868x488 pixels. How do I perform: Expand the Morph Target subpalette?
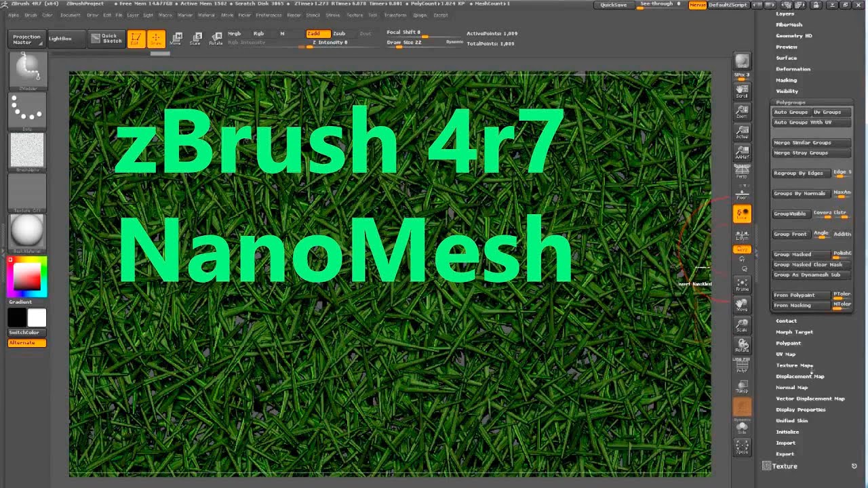coord(795,332)
